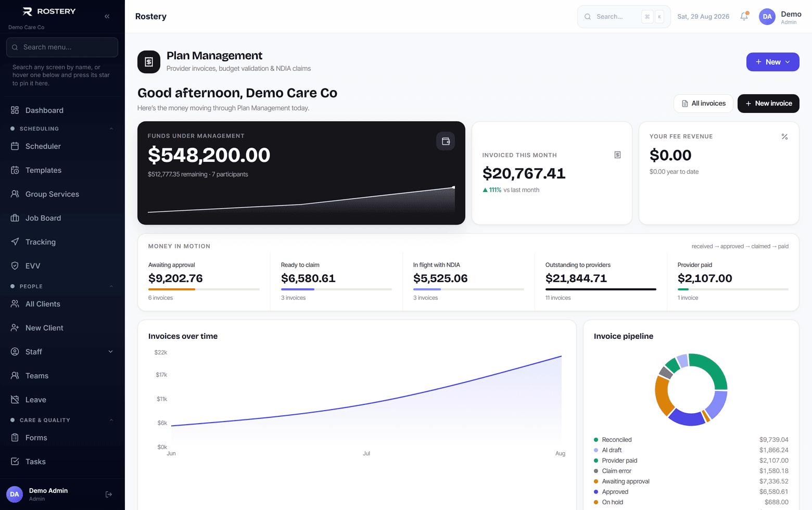
Task: Click the Job Board briefcase icon
Action: tap(15, 218)
